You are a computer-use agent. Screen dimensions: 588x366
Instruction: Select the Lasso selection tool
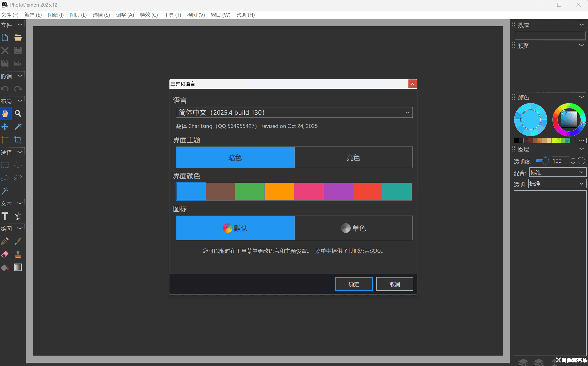(x=18, y=178)
